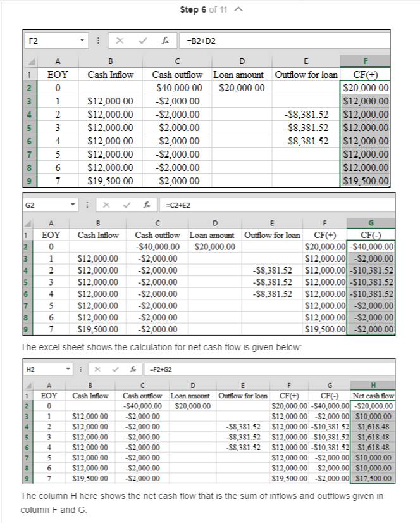
Task: Click the cancel X icon beside =B2+D2
Action: pyautogui.click(x=120, y=41)
